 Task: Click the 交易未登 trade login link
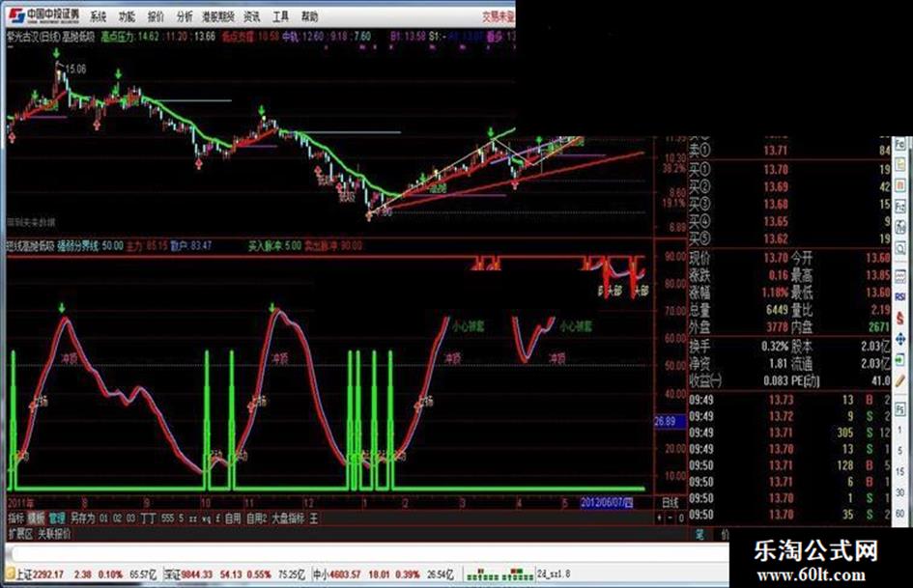(499, 16)
